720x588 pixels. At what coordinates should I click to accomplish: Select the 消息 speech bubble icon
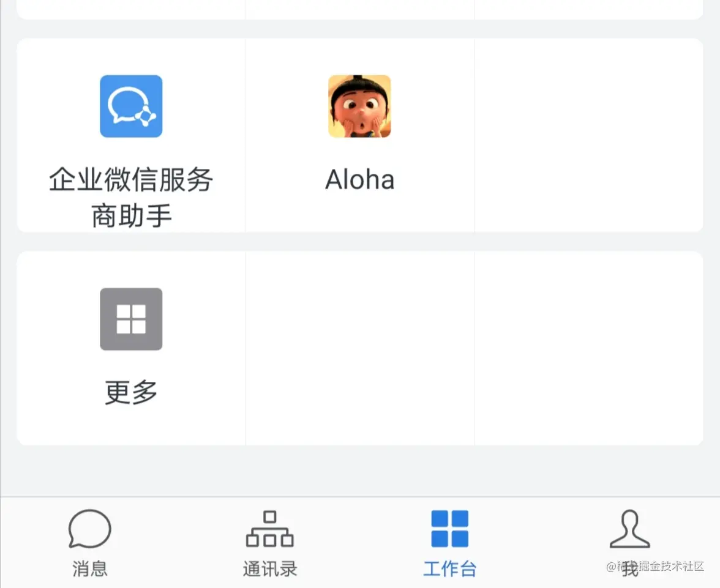click(90, 528)
